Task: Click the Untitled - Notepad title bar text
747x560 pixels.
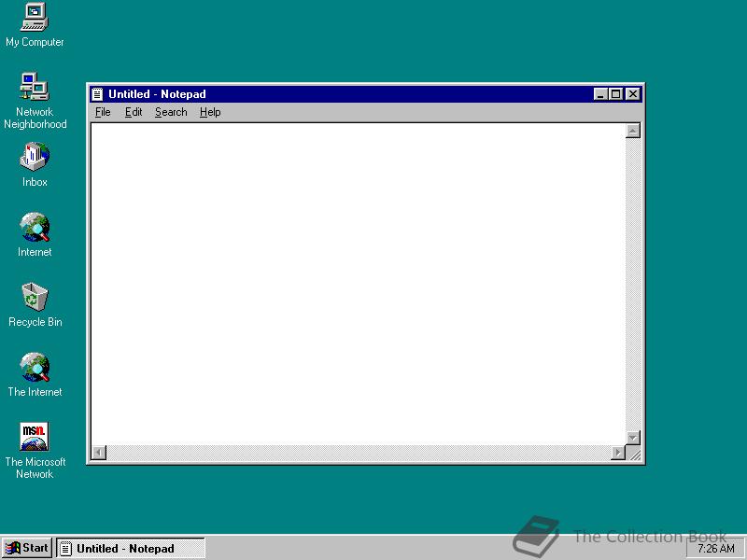Action: (x=157, y=94)
